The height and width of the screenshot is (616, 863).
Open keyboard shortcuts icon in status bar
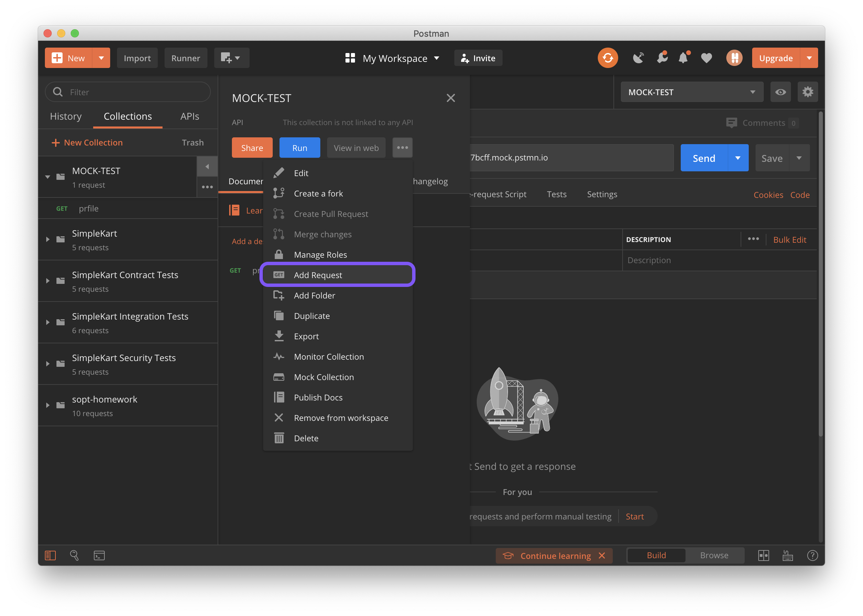click(x=788, y=555)
